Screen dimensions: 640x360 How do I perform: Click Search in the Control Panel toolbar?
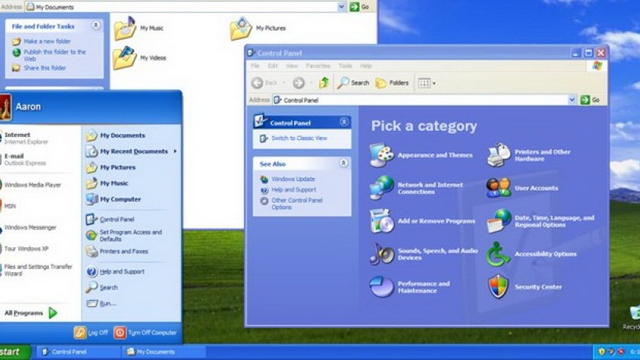353,83
